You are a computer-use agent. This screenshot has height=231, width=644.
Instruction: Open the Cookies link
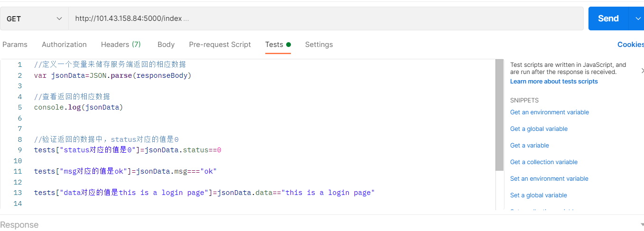point(630,45)
